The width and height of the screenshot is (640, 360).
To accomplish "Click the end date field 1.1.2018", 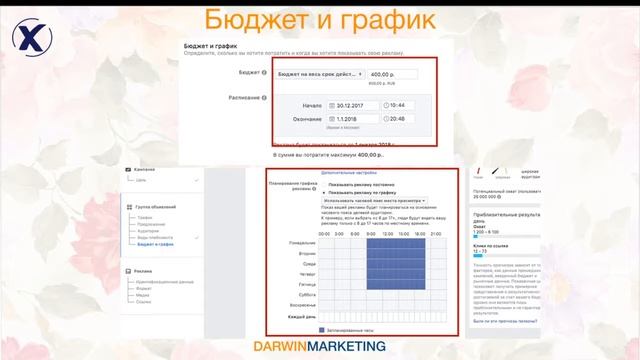I will [353, 119].
